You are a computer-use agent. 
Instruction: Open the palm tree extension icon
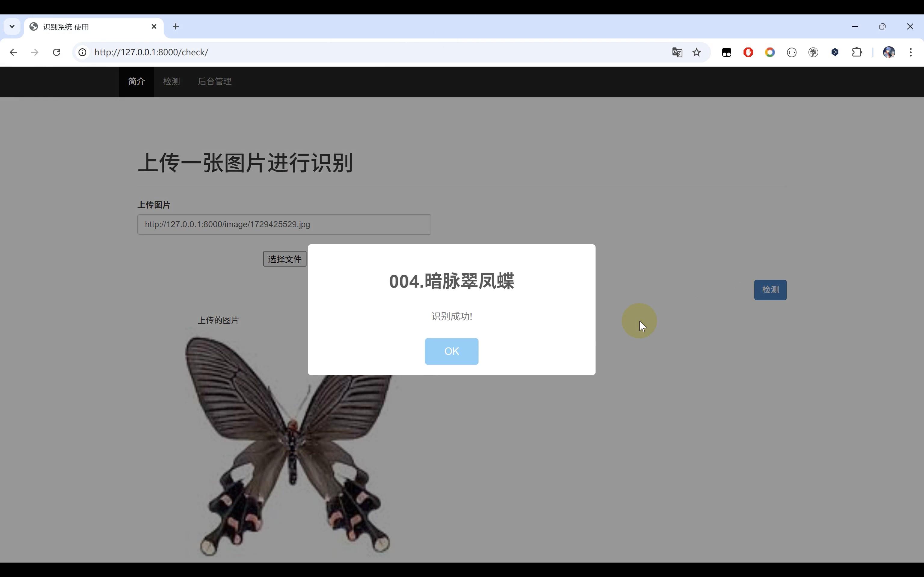(813, 52)
